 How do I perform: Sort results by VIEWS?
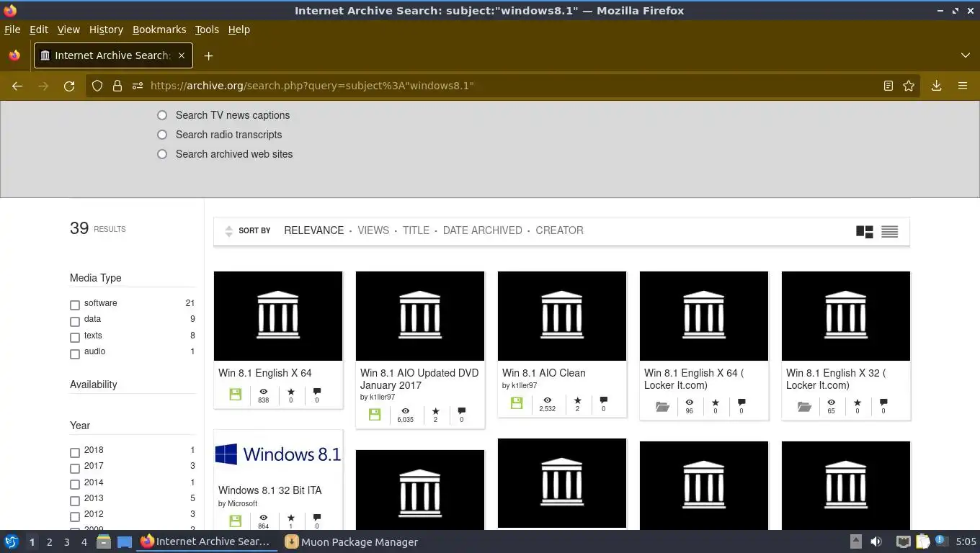pyautogui.click(x=373, y=230)
